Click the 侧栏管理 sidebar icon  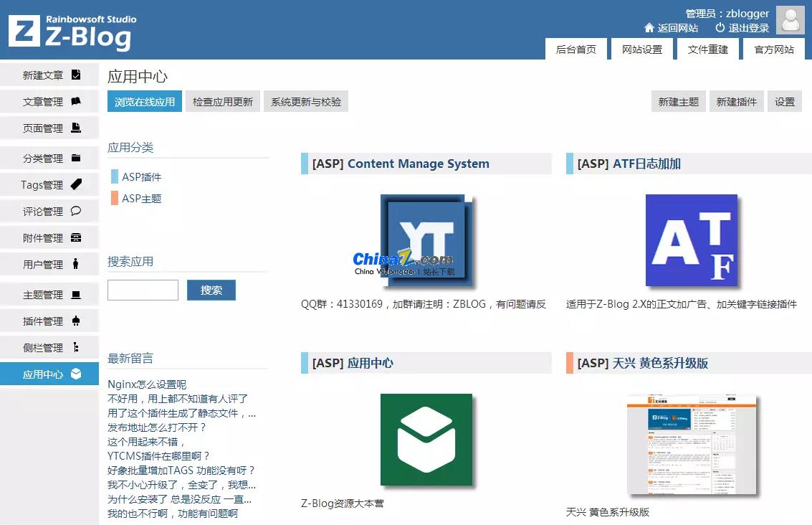(76, 347)
